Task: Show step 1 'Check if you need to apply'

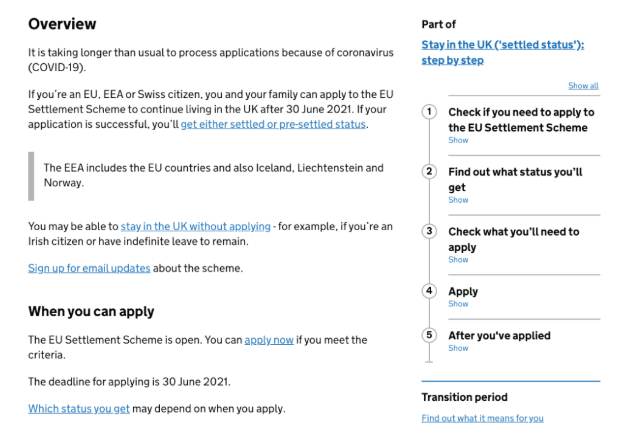Action: pos(458,141)
